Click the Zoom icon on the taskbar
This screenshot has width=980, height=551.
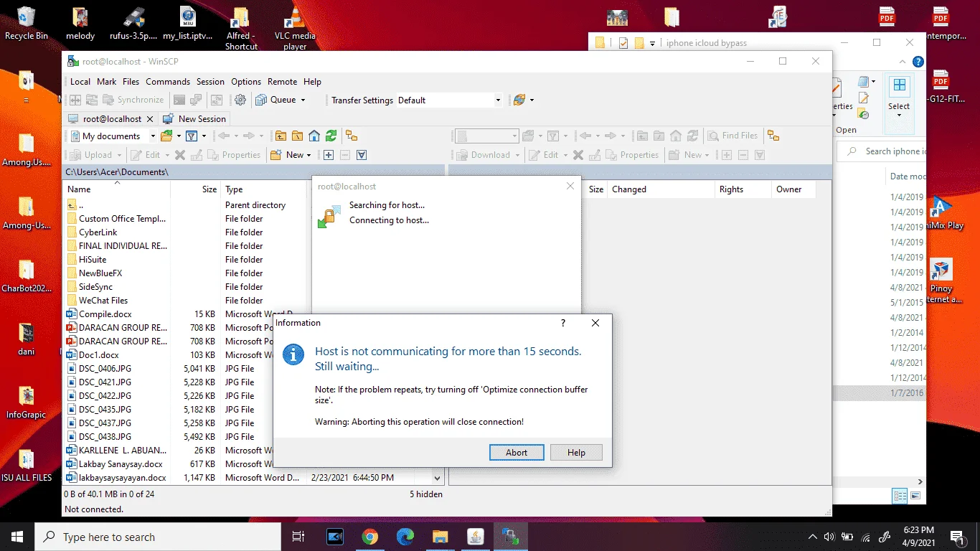pyautogui.click(x=335, y=537)
